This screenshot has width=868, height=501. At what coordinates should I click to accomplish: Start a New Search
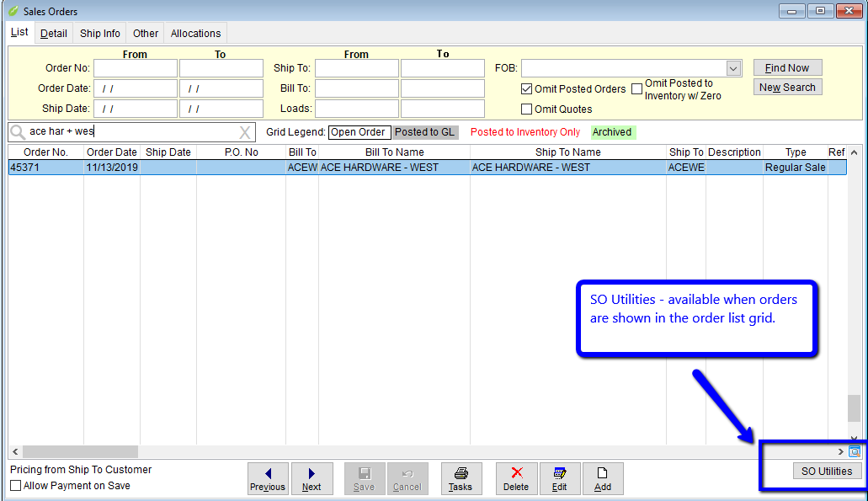click(787, 88)
